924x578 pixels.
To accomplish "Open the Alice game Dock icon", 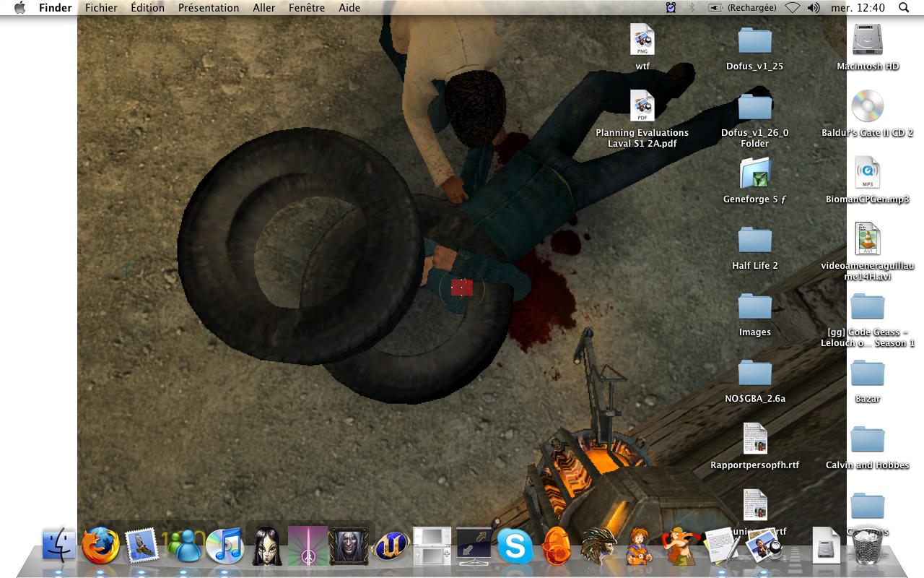I will [x=266, y=546].
